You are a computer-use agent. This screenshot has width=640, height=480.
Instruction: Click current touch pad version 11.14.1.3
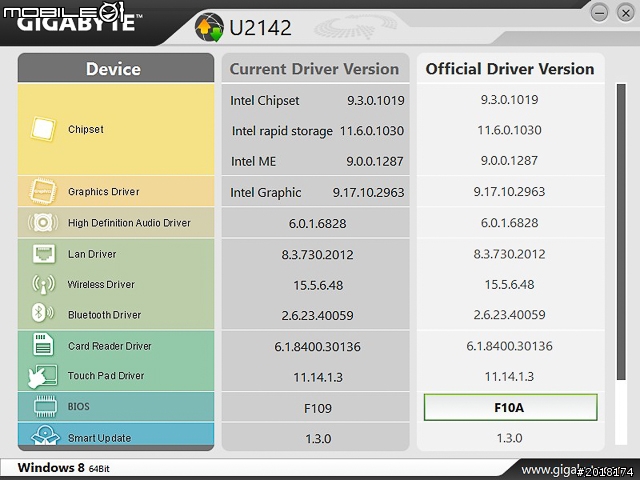pyautogui.click(x=318, y=377)
